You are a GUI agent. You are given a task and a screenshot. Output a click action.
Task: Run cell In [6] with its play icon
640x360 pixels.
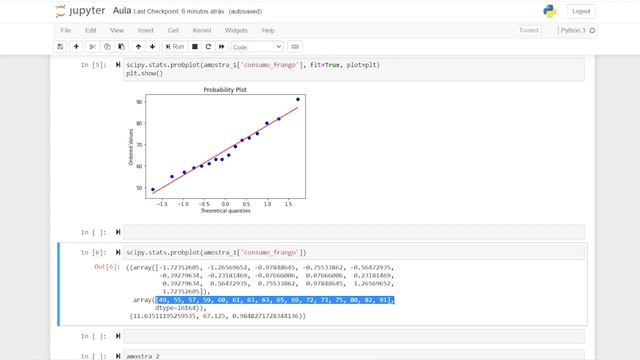tap(118, 252)
